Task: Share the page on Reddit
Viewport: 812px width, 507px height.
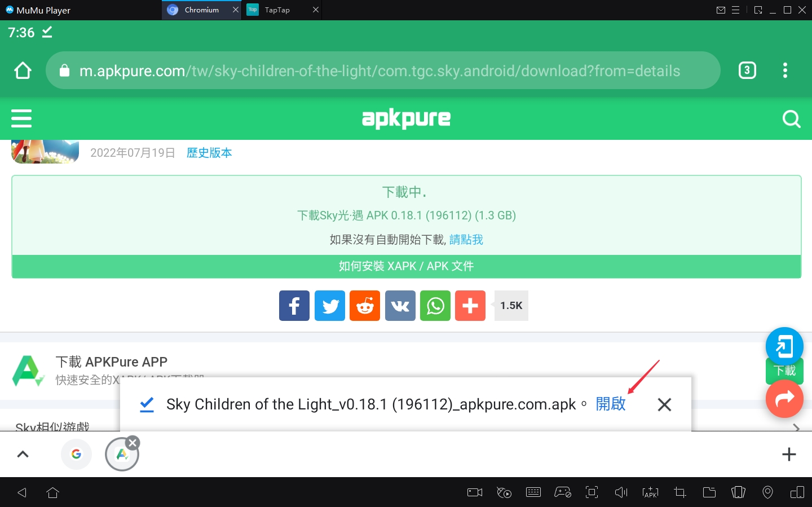Action: coord(365,306)
